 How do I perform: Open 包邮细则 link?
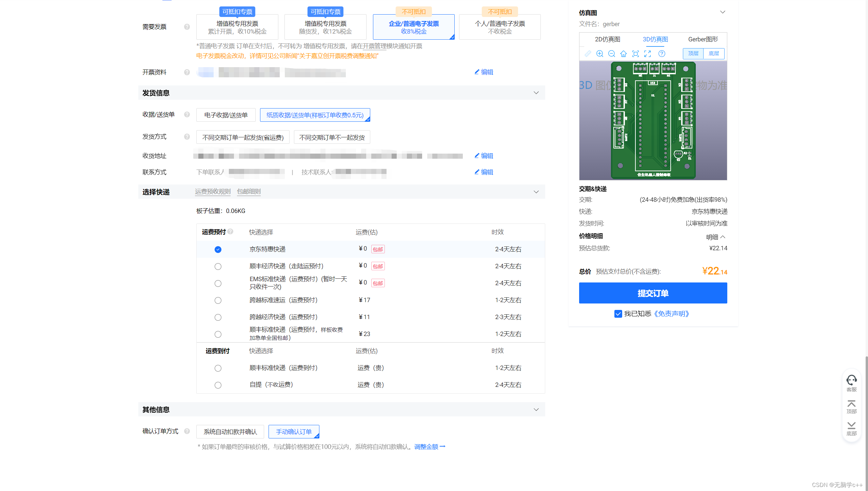[249, 192]
